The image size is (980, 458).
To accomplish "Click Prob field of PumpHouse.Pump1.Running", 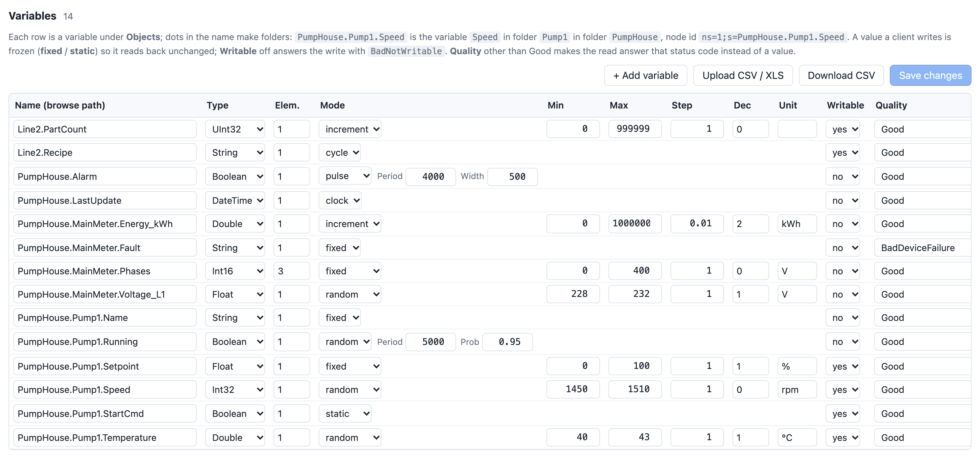I will pyautogui.click(x=507, y=342).
